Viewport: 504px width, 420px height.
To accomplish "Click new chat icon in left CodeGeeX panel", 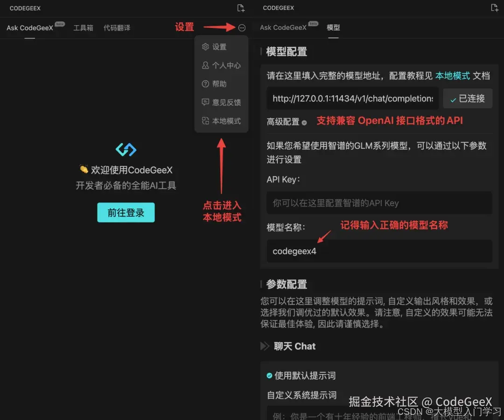I will [x=241, y=8].
